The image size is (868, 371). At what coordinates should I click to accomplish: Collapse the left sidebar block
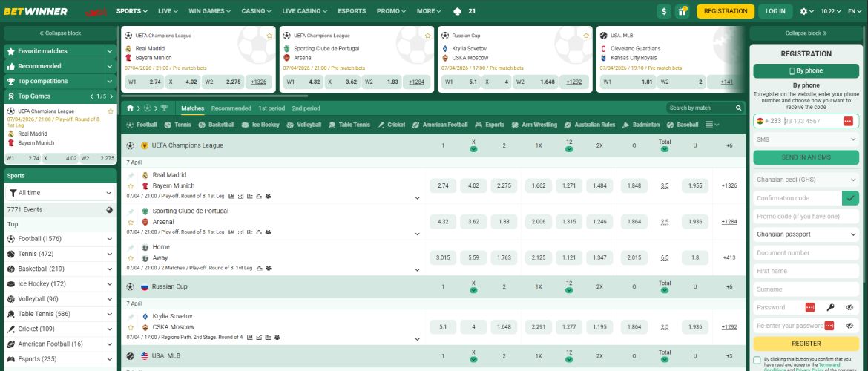pyautogui.click(x=60, y=33)
